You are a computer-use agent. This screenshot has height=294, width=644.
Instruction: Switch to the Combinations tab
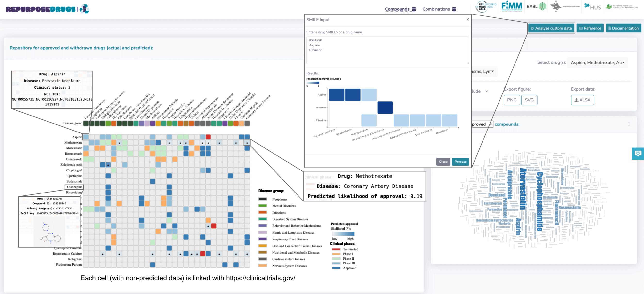point(436,9)
